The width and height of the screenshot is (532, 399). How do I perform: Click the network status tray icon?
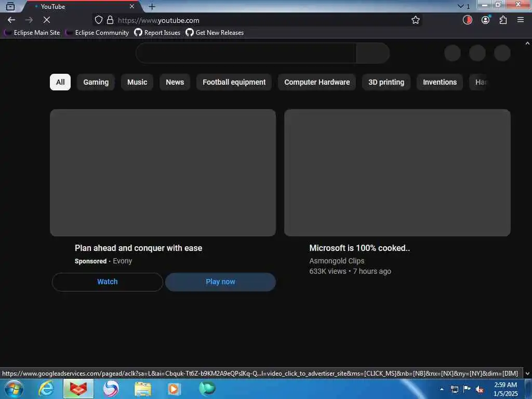[454, 389]
